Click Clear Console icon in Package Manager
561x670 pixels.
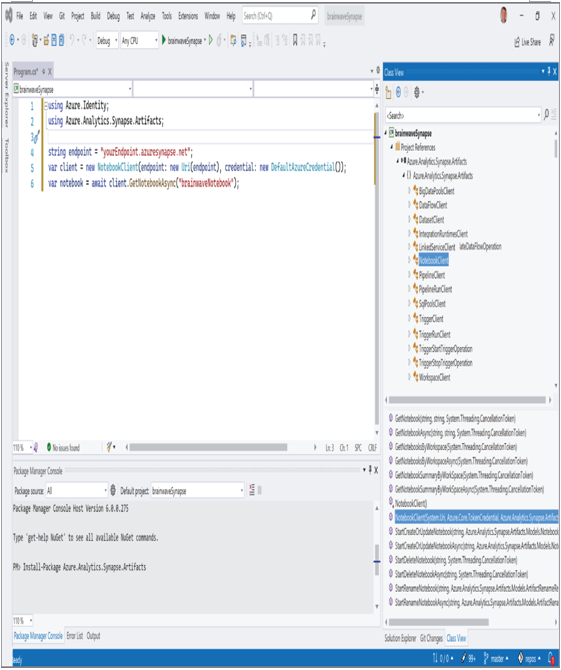tap(252, 490)
